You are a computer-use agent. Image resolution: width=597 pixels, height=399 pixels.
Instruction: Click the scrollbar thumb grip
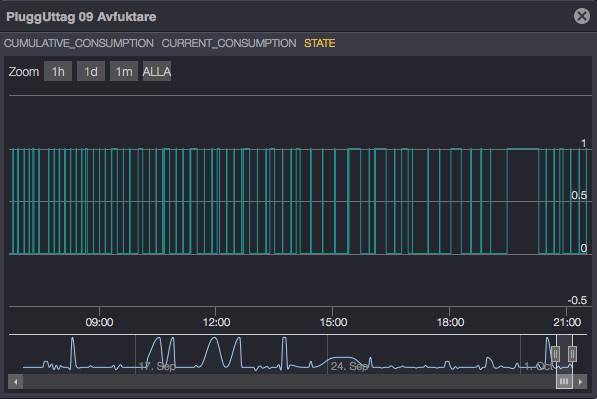click(x=564, y=381)
